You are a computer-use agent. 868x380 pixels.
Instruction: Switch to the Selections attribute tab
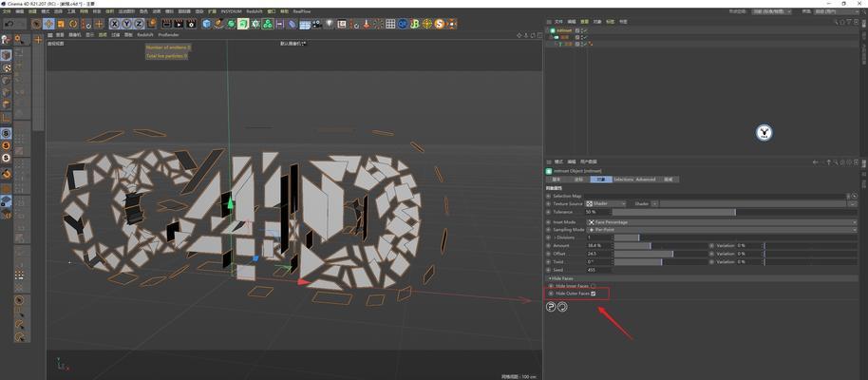(x=622, y=180)
